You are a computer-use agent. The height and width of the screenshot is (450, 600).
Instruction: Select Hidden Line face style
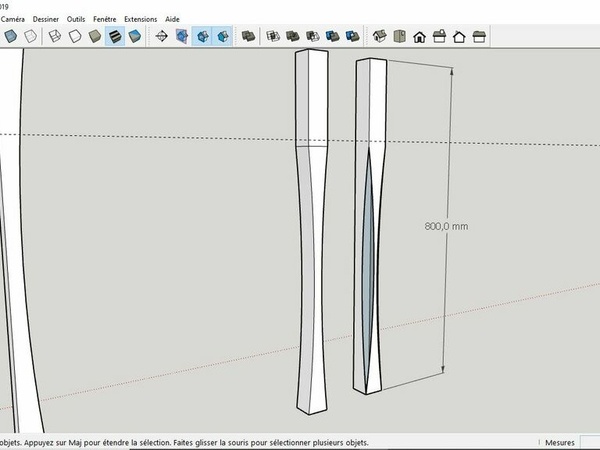point(73,36)
